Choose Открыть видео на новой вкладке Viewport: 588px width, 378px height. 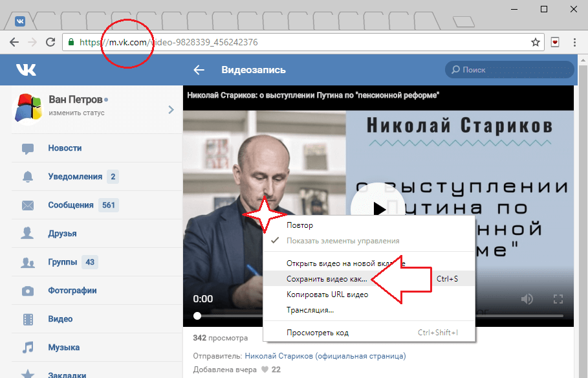(x=369, y=263)
